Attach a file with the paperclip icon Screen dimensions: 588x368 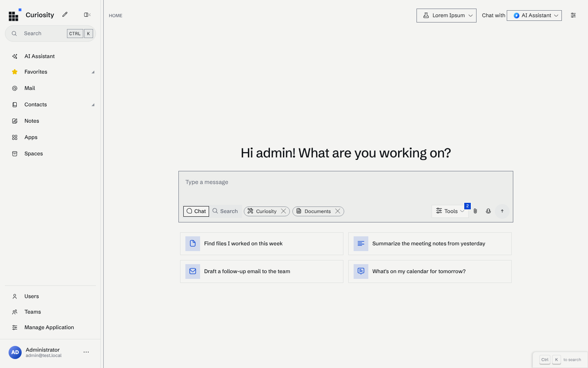(x=475, y=211)
